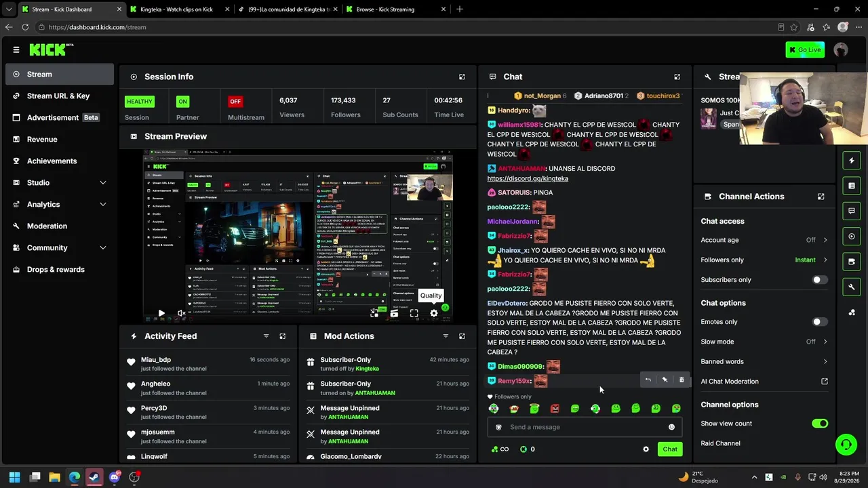This screenshot has width=868, height=488.
Task: Open Miau_bdp follow entry
Action: (209, 364)
